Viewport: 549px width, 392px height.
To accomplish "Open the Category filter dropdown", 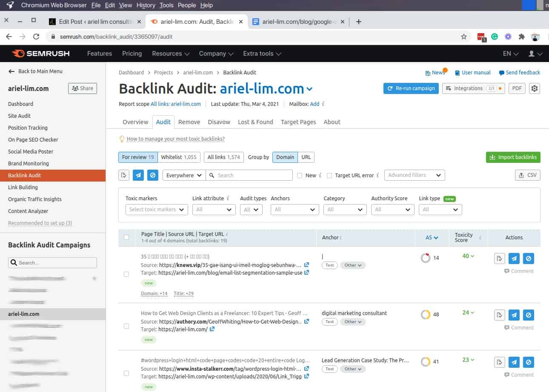I will [x=345, y=210].
